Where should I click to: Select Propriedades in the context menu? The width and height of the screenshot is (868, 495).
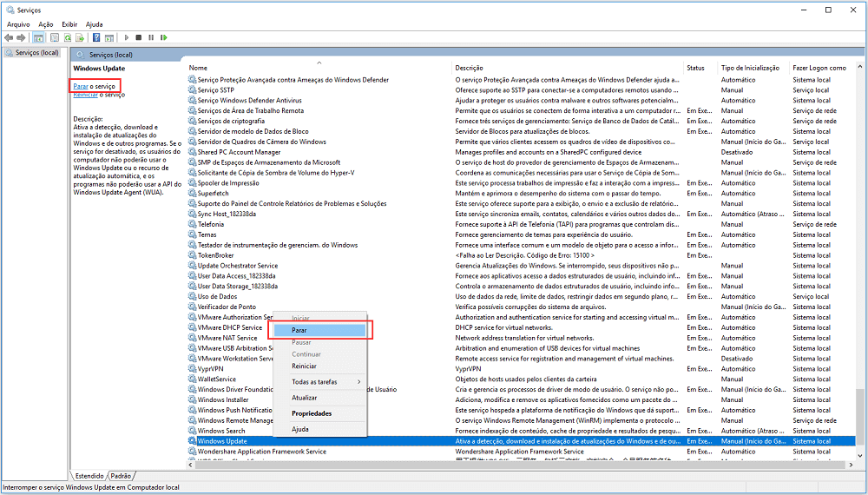(x=312, y=413)
